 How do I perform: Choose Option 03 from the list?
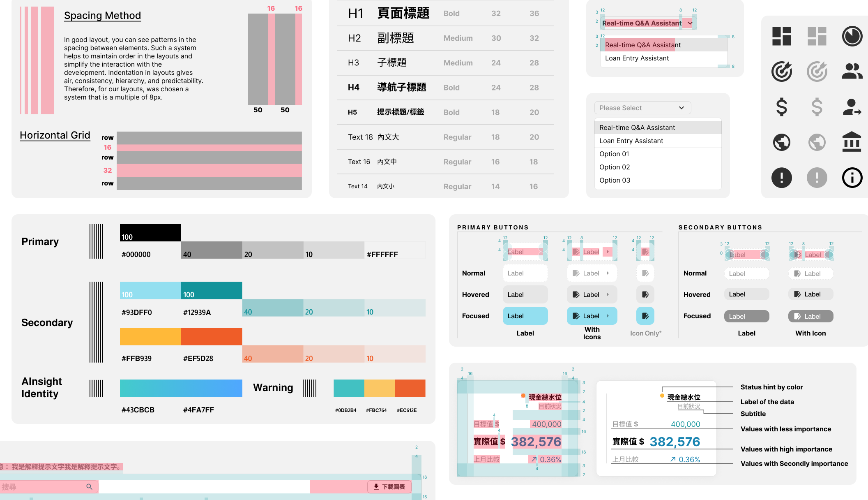coord(658,180)
